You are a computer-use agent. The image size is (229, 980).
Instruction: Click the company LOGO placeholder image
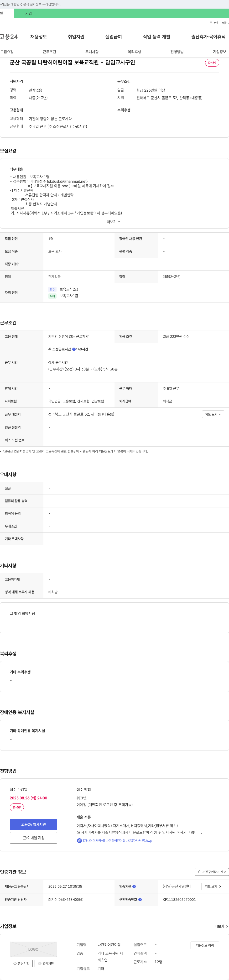[x=33, y=949]
